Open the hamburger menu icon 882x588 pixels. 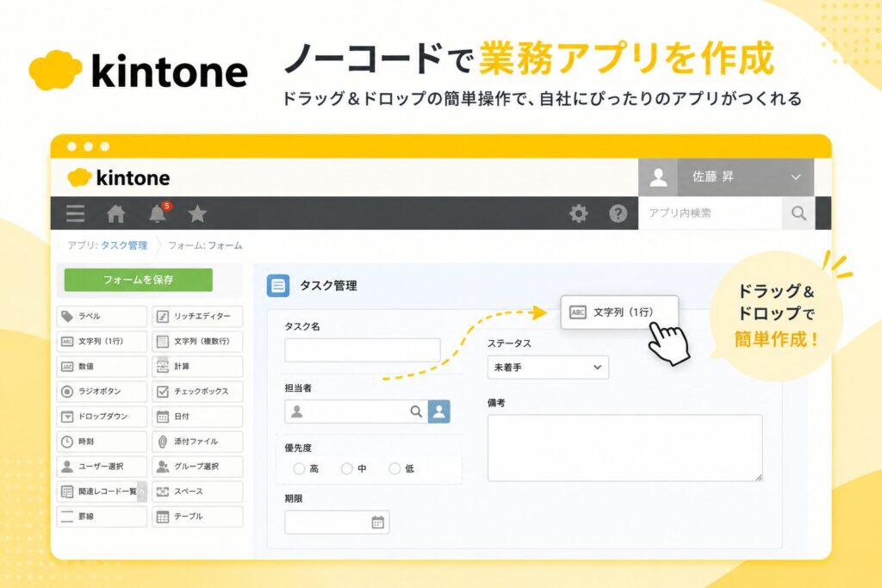(76, 214)
